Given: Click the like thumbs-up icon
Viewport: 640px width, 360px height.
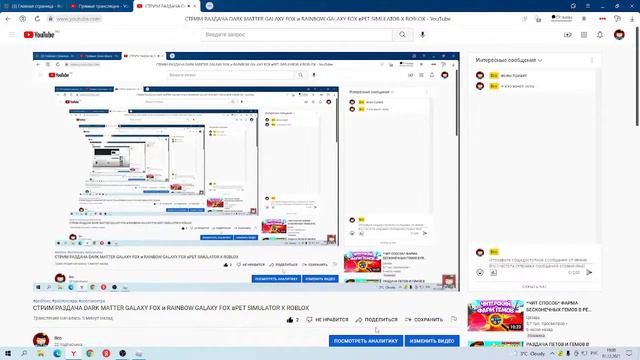Looking at the screenshot, I should click(290, 320).
